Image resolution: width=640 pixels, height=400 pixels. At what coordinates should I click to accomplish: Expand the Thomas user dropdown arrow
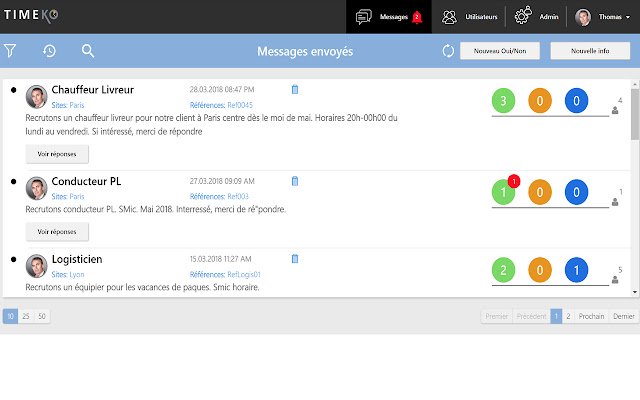pyautogui.click(x=628, y=17)
